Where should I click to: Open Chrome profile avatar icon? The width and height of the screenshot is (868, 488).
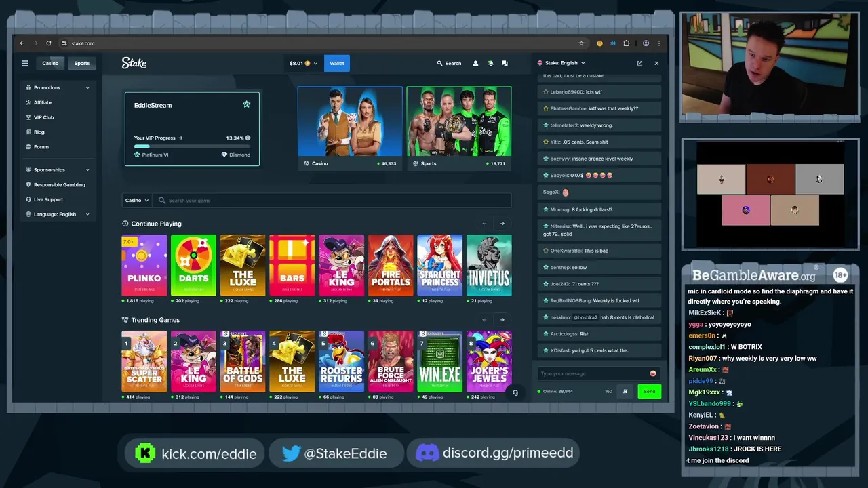coord(646,43)
